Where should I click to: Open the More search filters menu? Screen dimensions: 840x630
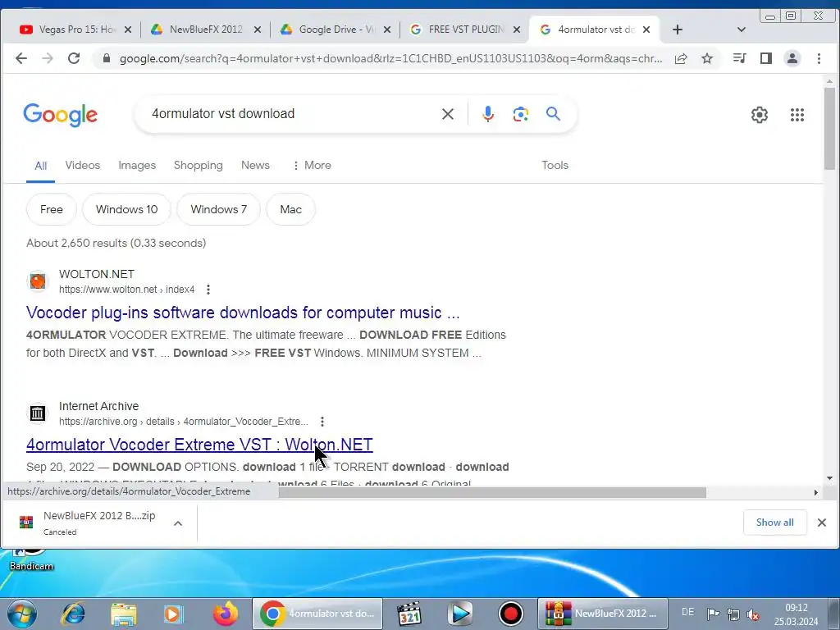(x=312, y=165)
